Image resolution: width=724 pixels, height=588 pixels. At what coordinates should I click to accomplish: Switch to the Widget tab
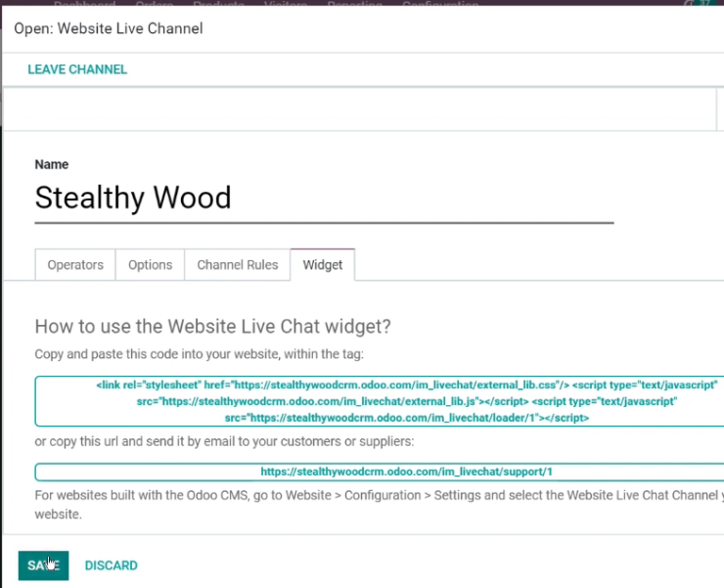[322, 265]
